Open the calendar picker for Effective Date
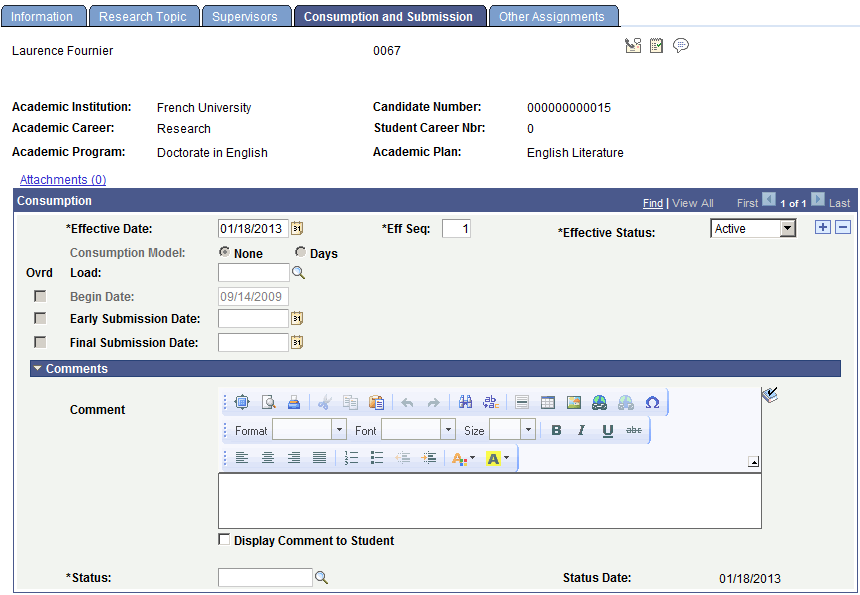The image size is (860, 595). (296, 228)
